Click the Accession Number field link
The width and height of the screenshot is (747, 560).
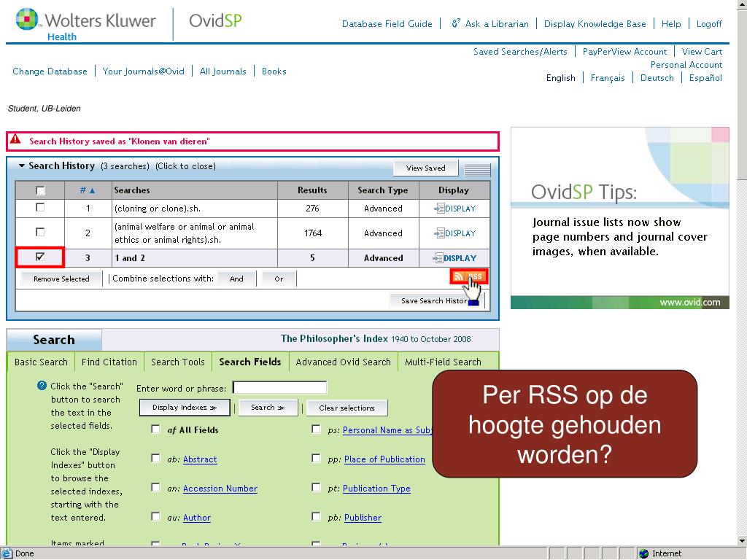pos(220,489)
